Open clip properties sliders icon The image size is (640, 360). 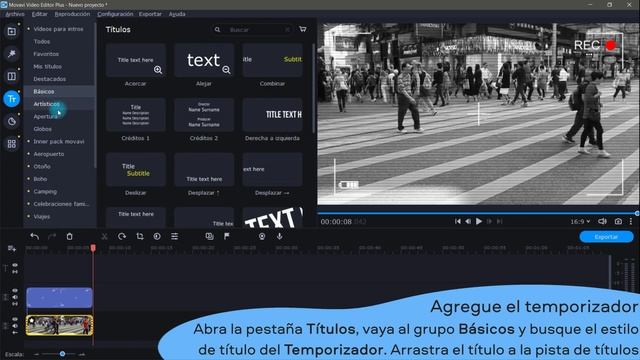point(174,236)
